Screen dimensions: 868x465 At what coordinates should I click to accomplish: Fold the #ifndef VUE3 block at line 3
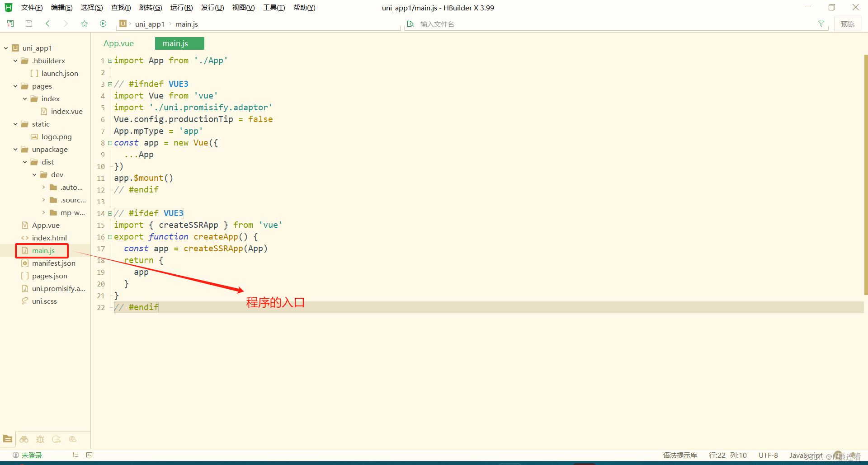tap(110, 84)
